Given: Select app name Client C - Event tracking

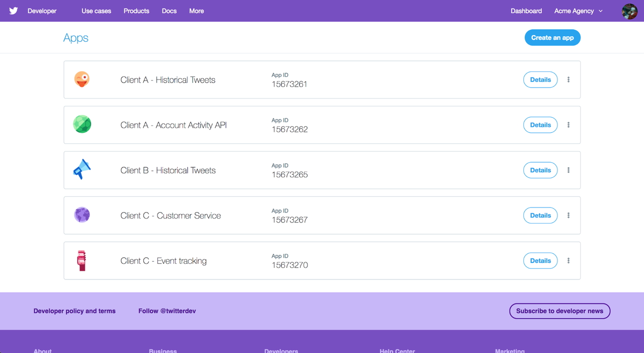Looking at the screenshot, I should click(x=164, y=261).
